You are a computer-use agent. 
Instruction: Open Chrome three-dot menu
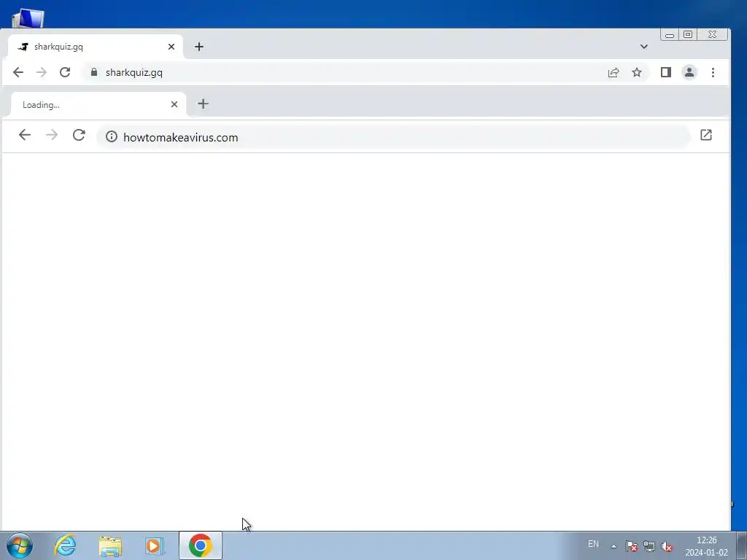pos(713,72)
